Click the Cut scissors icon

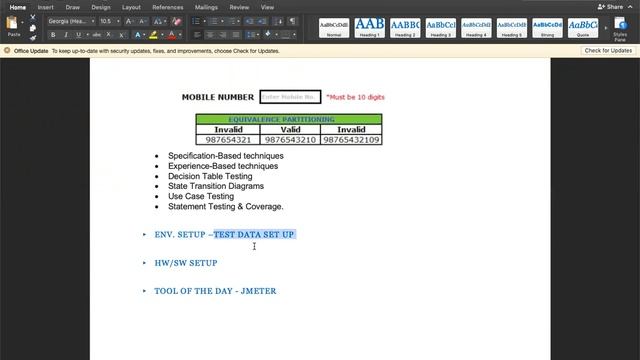click(33, 17)
